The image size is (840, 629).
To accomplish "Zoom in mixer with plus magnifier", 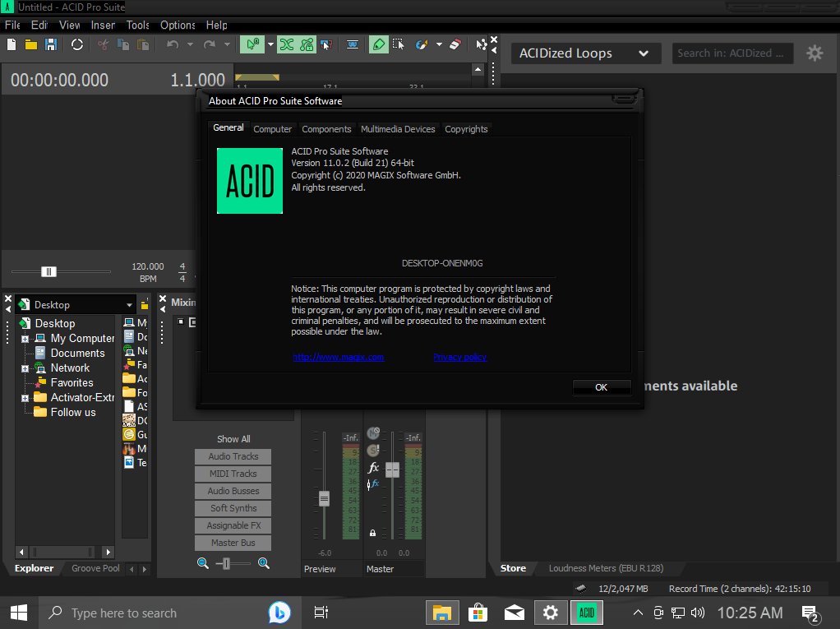I will tap(264, 563).
